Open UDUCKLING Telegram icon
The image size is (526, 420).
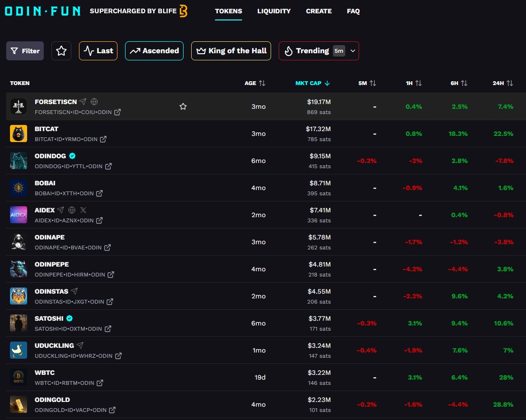click(x=80, y=345)
